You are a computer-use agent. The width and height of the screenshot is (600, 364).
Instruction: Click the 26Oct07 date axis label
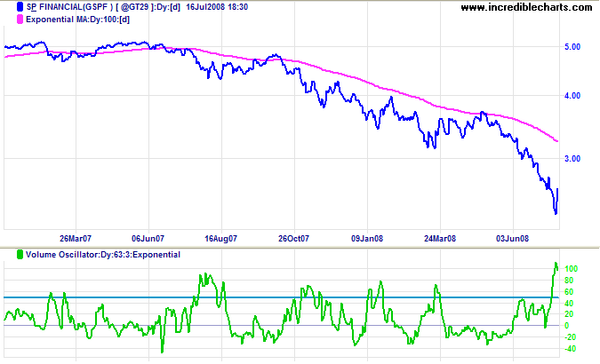293,239
